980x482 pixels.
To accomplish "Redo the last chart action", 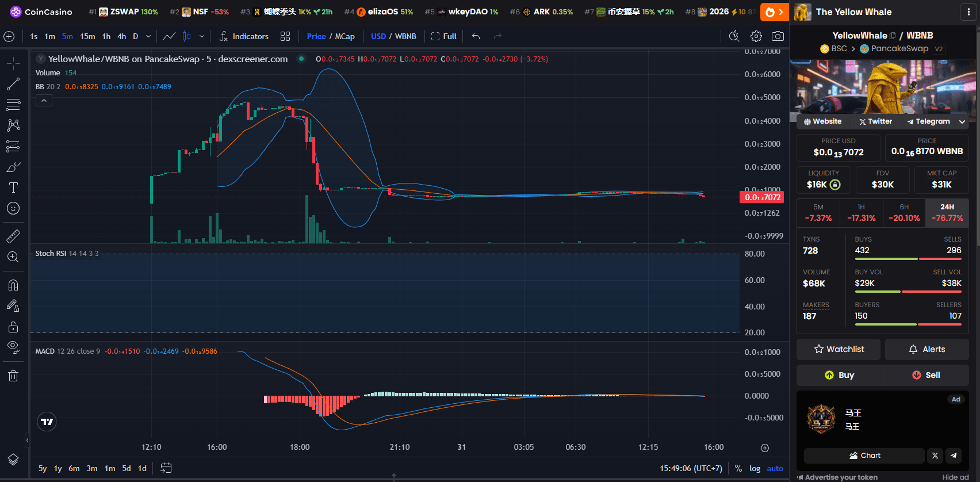I will (497, 36).
